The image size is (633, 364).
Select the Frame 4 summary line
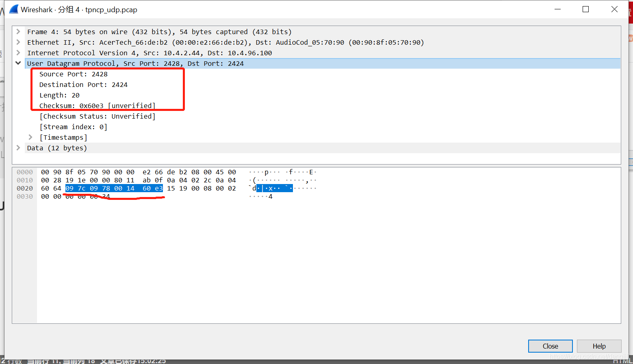pyautogui.click(x=159, y=32)
